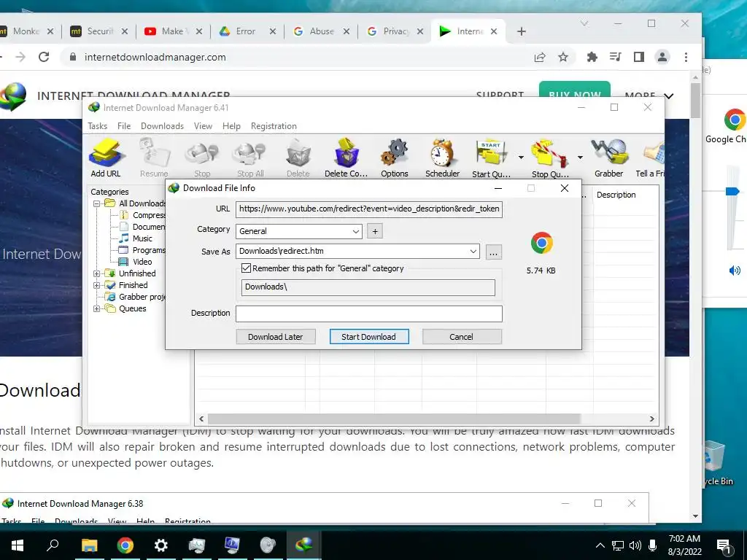The height and width of the screenshot is (560, 747).
Task: Click the volume slider handle
Action: click(x=732, y=191)
